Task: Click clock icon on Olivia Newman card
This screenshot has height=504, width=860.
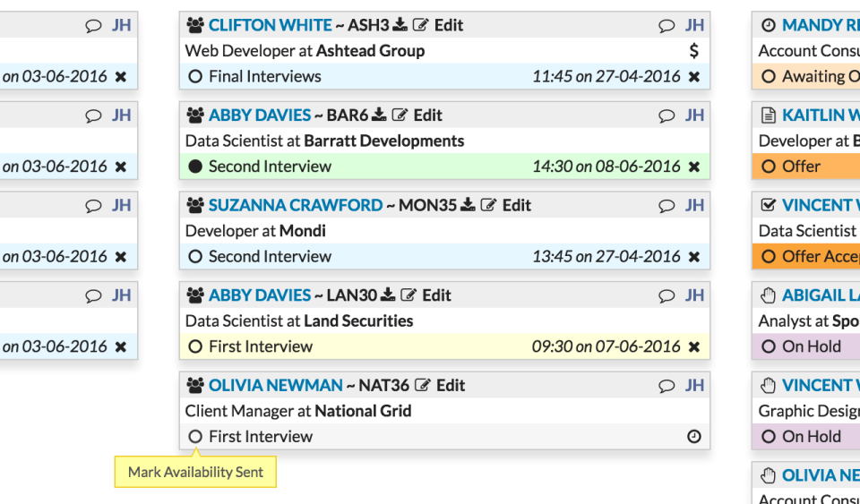Action: coord(693,437)
